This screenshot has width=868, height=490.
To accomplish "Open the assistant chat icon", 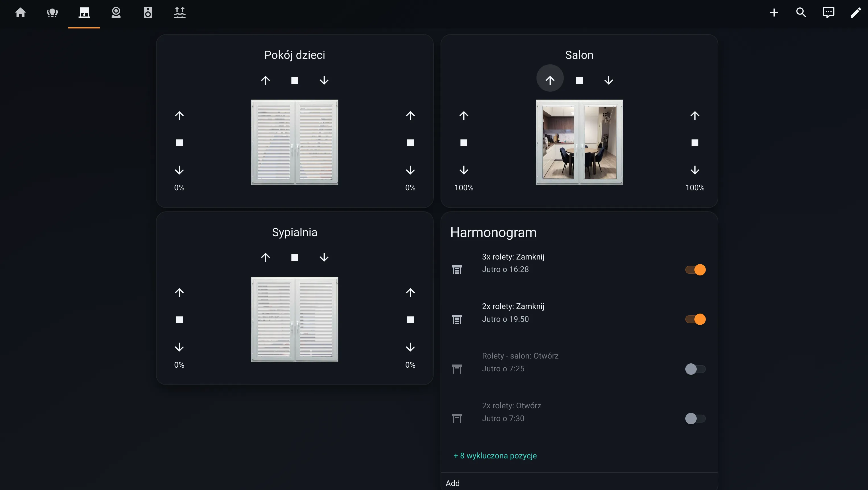I will [x=828, y=13].
